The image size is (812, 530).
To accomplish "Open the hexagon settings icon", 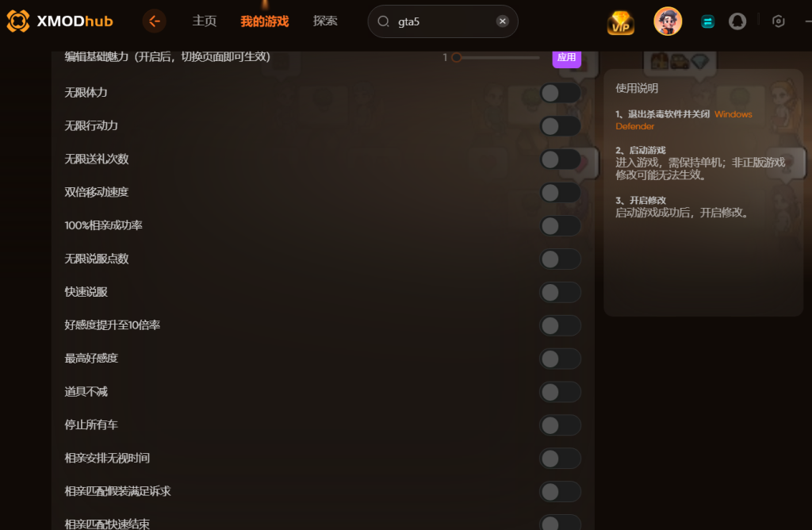I will [779, 21].
